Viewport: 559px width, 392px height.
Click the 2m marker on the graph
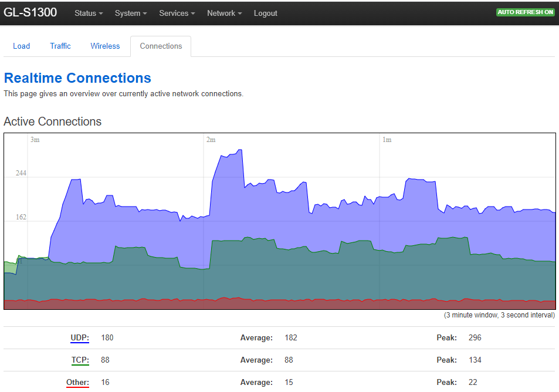(x=211, y=140)
